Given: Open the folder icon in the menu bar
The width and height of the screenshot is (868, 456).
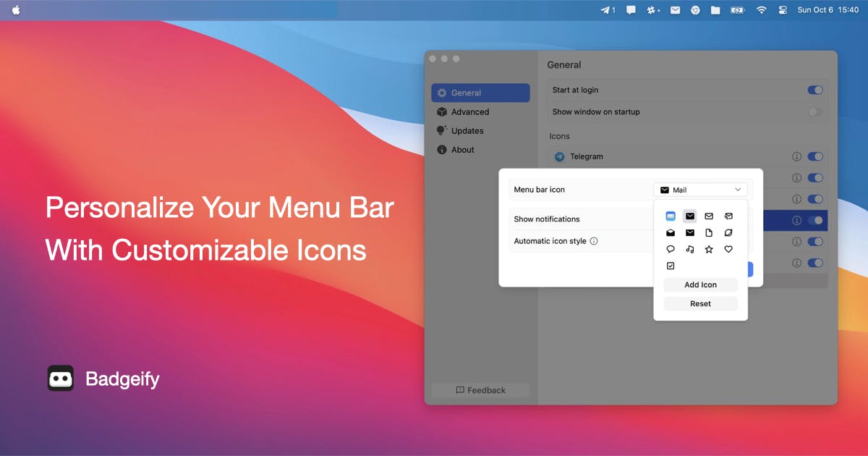Looking at the screenshot, I should point(715,10).
